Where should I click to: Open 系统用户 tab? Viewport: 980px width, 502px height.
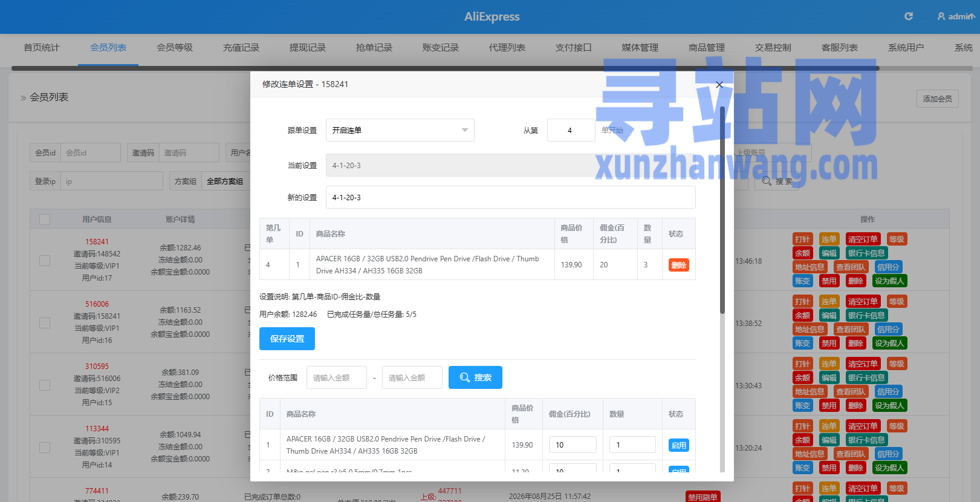906,47
